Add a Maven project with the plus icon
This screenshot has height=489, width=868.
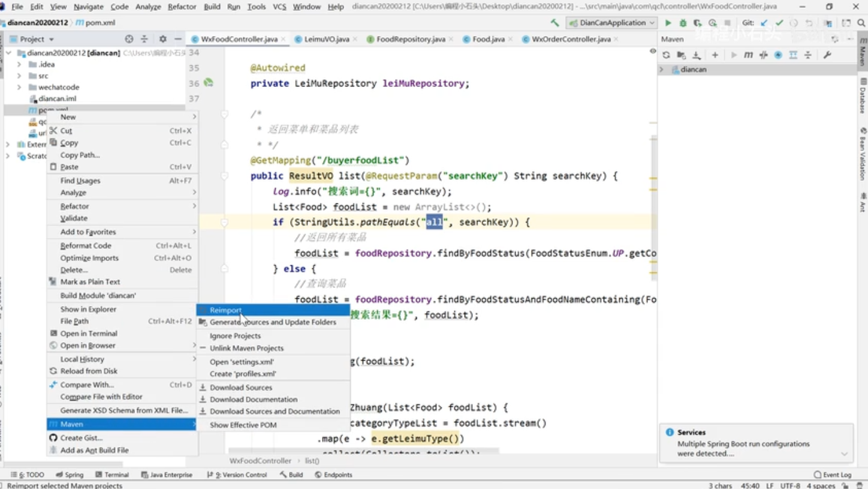tap(715, 55)
